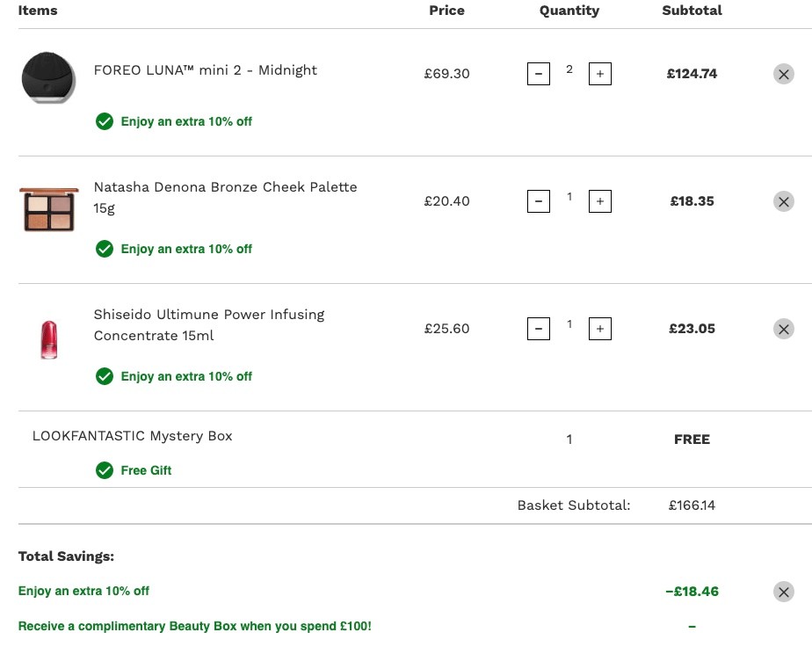812x647 pixels.
Task: Click the complimentary Beauty Box offer text
Action: [x=195, y=626]
